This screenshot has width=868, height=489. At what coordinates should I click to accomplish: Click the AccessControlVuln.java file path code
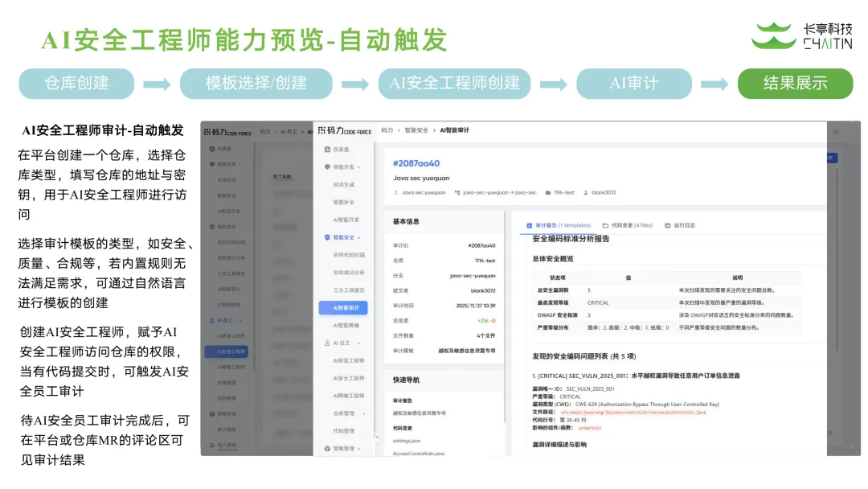click(633, 412)
